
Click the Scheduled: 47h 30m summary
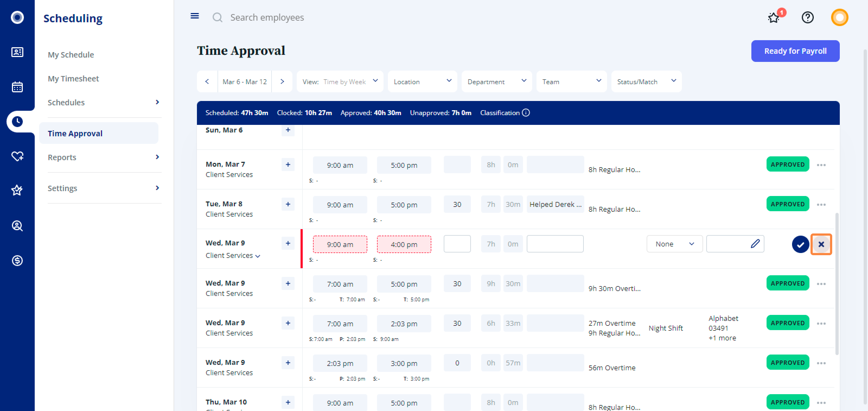237,113
